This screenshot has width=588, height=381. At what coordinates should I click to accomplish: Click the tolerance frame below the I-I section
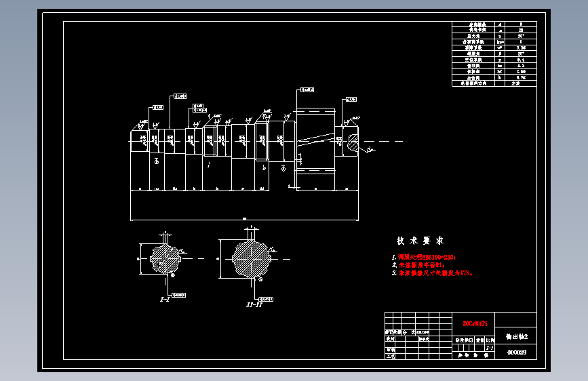click(178, 295)
